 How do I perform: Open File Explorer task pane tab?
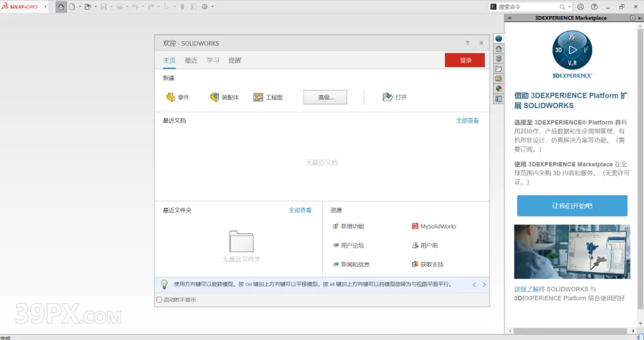coord(499,68)
